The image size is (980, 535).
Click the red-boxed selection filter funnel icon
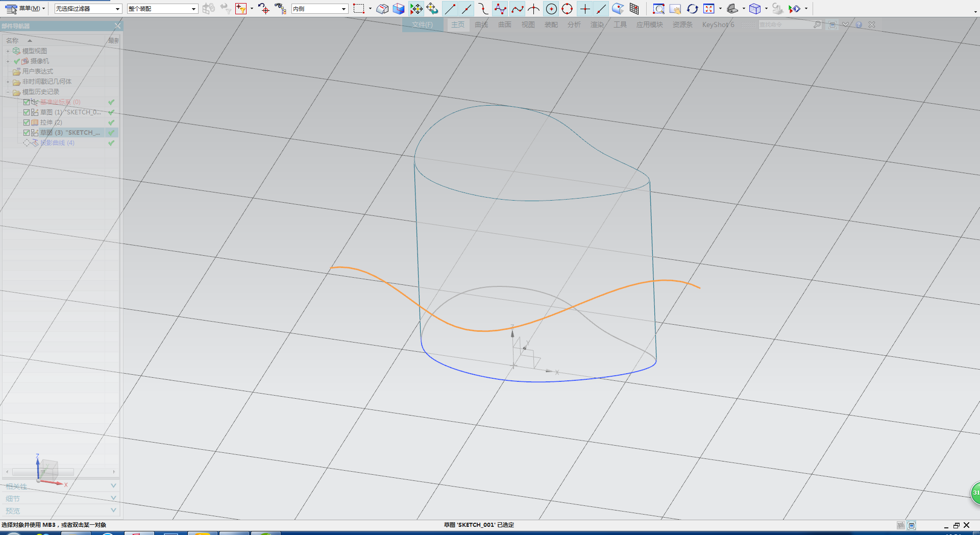[x=241, y=9]
